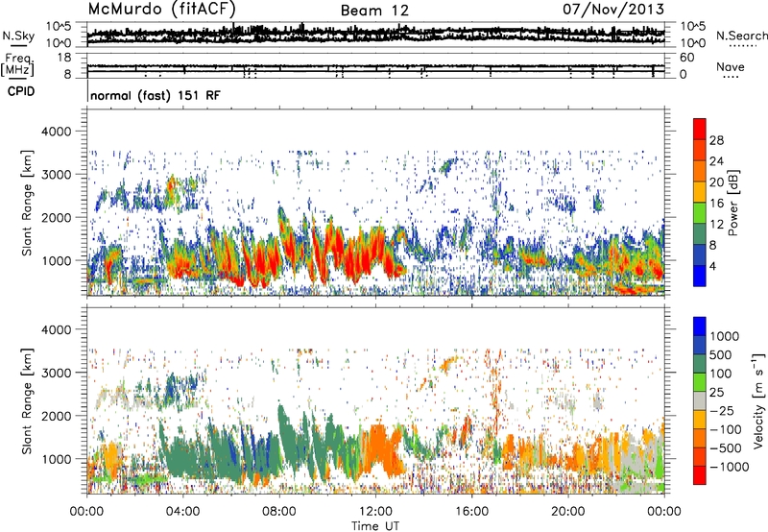
Task: Click the '04:00' time axis label
Action: tap(182, 512)
